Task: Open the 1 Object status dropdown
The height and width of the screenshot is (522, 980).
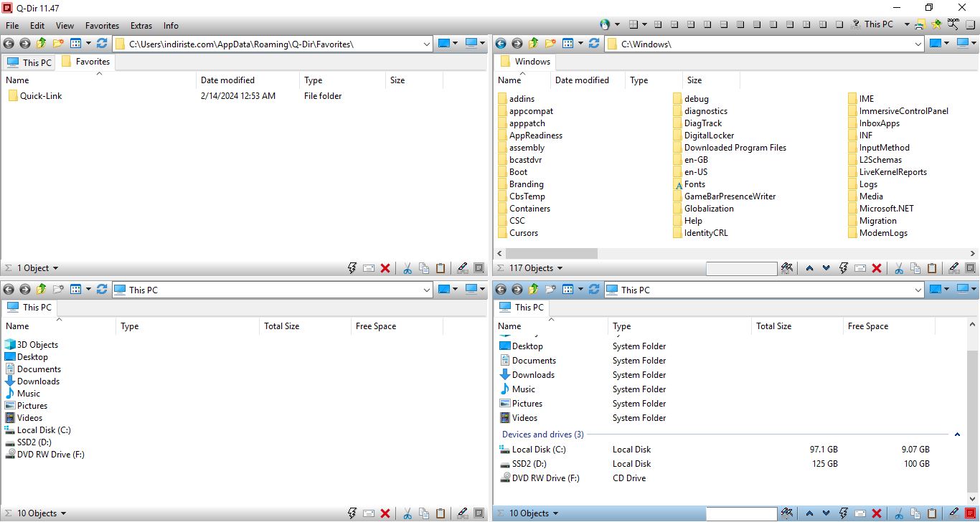Action: 55,268
